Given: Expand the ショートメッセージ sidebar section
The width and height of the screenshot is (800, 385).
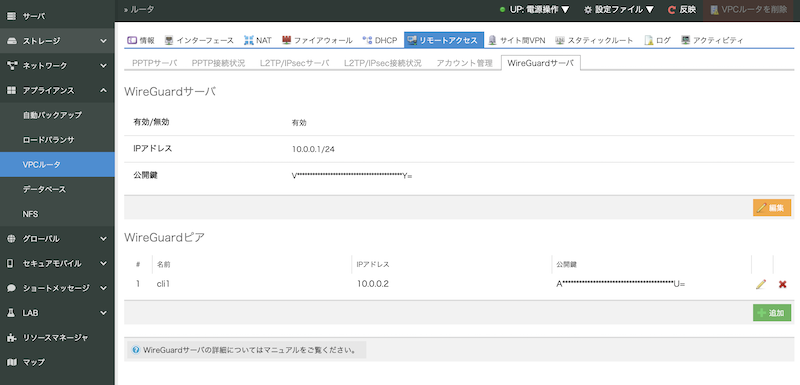Looking at the screenshot, I should click(x=104, y=288).
